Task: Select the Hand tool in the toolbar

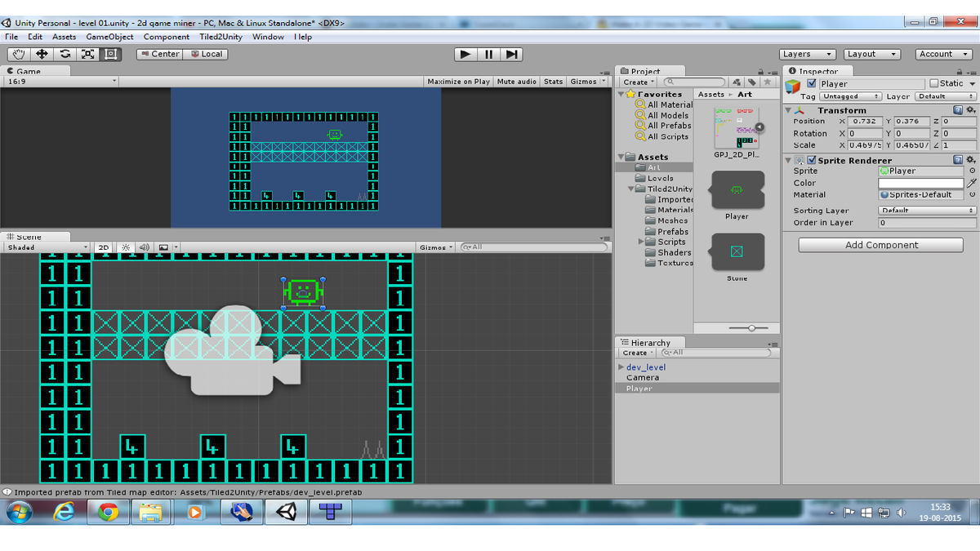Action: coord(19,54)
